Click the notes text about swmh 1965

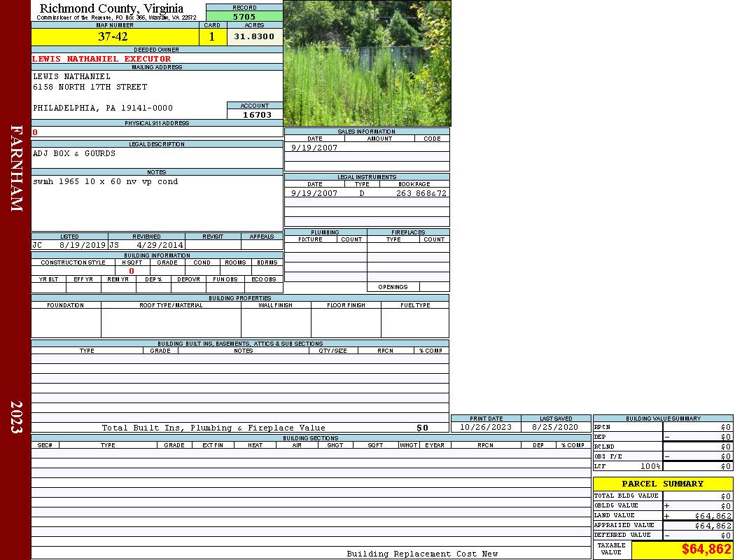coord(105,181)
